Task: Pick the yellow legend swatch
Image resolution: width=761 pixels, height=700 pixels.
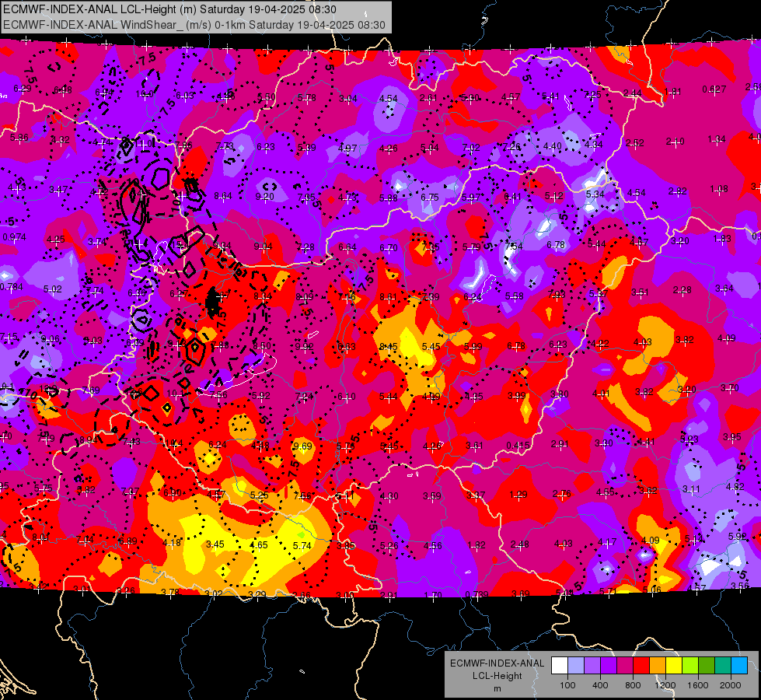Action: tap(674, 666)
